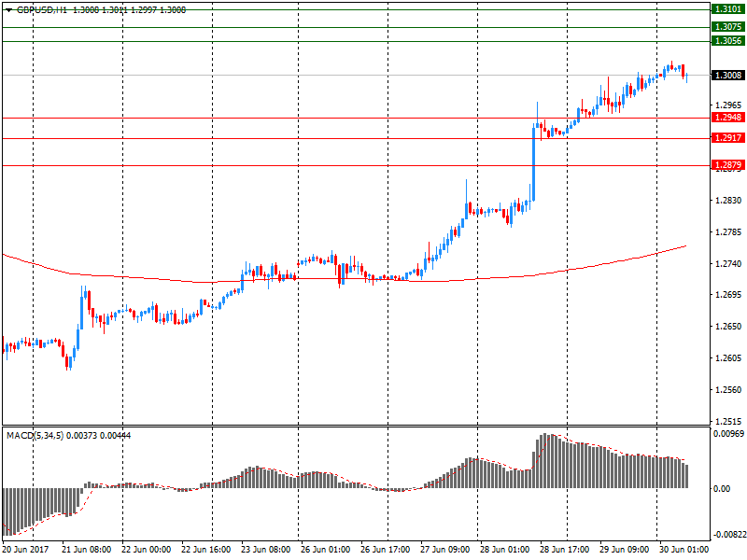
Task: Click the 1.2830 price axis value
Action: 728,200
